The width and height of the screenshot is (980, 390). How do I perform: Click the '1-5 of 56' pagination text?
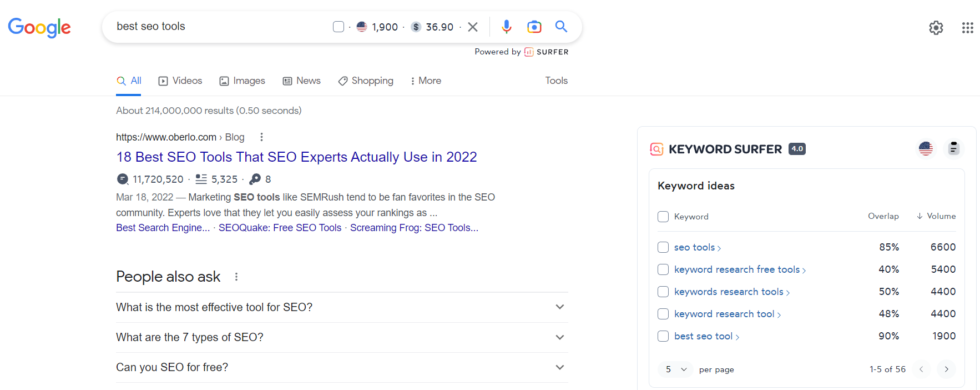[887, 369]
